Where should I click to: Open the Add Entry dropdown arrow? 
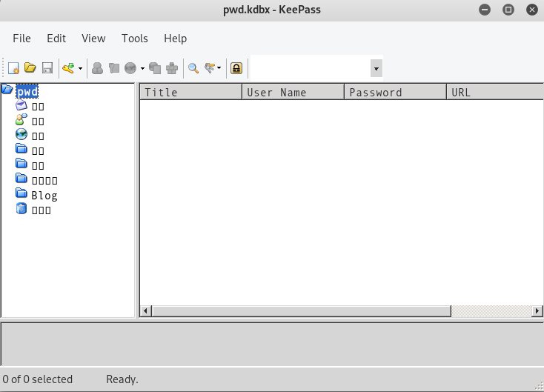tap(80, 68)
